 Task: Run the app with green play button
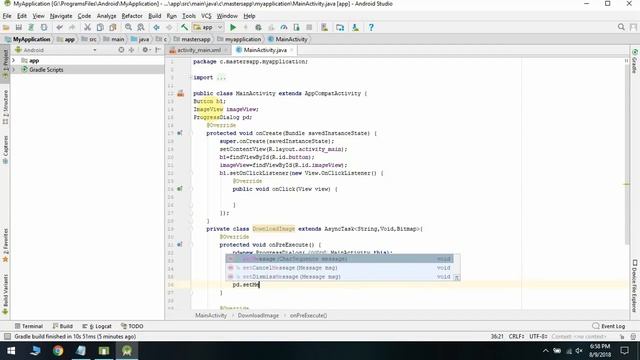(233, 27)
